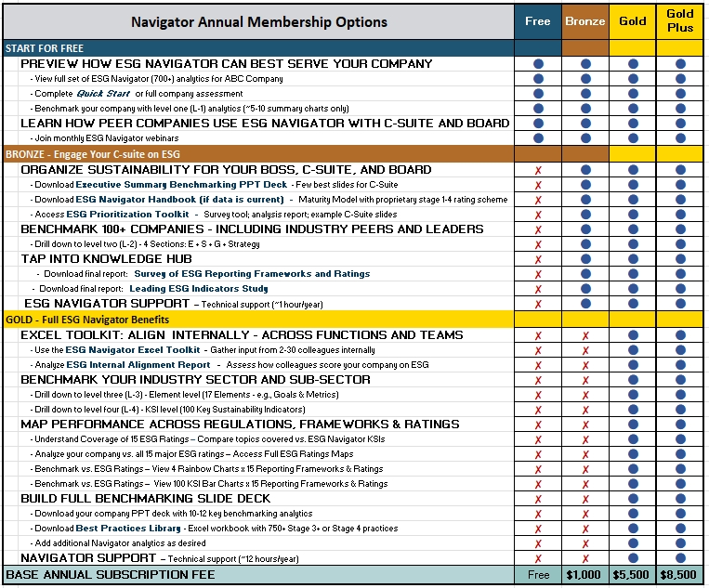This screenshot has height=588, width=709.
Task: Click the Bronze red X for Best Practices Library
Action: click(585, 529)
